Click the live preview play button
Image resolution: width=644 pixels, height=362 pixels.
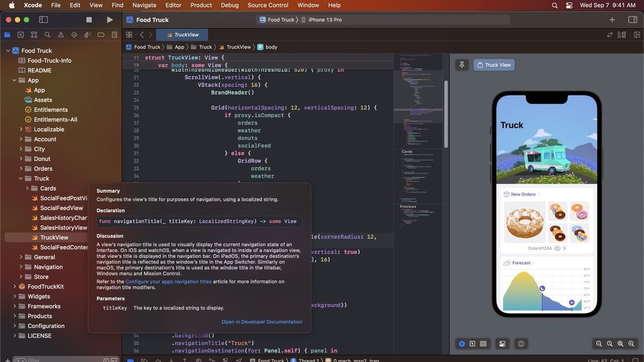(x=462, y=344)
